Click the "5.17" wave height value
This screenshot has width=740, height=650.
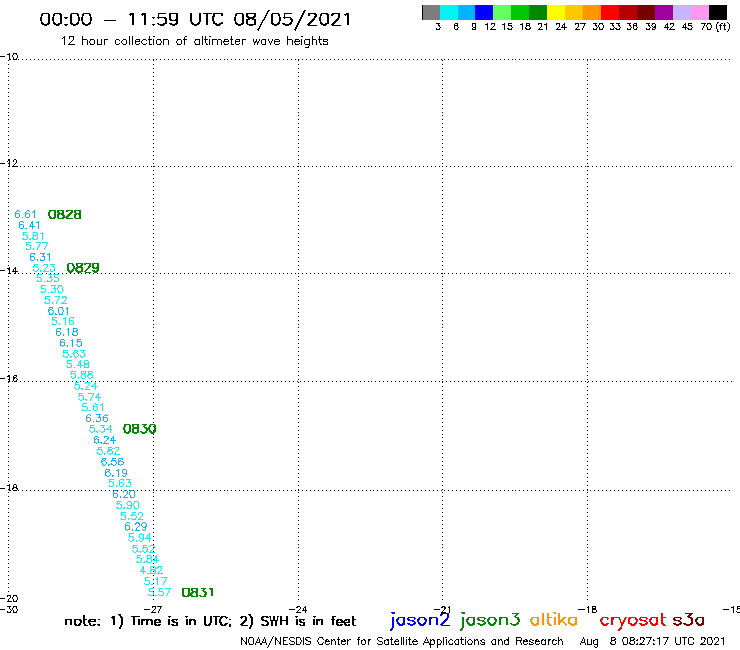pyautogui.click(x=155, y=581)
